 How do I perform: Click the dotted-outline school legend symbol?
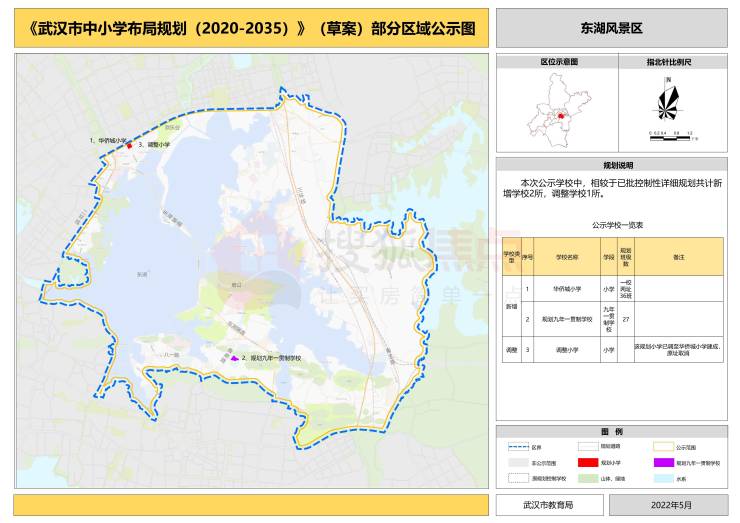pyautogui.click(x=518, y=478)
